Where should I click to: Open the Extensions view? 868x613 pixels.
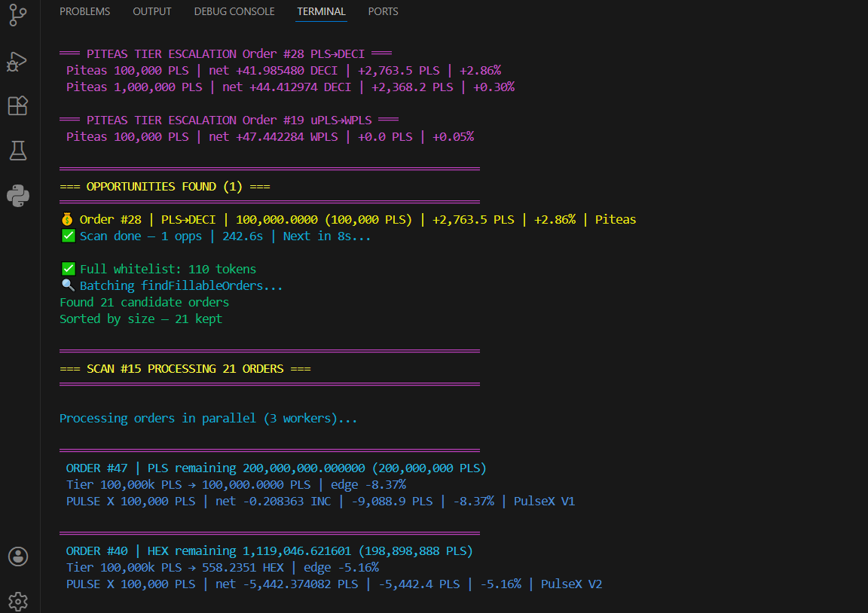[x=18, y=105]
